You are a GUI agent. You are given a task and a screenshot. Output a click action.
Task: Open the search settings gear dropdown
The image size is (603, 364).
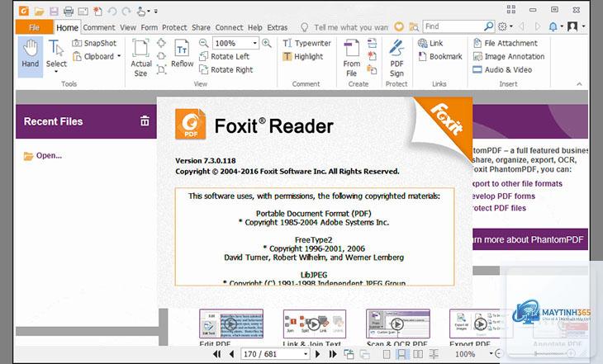[x=505, y=26]
